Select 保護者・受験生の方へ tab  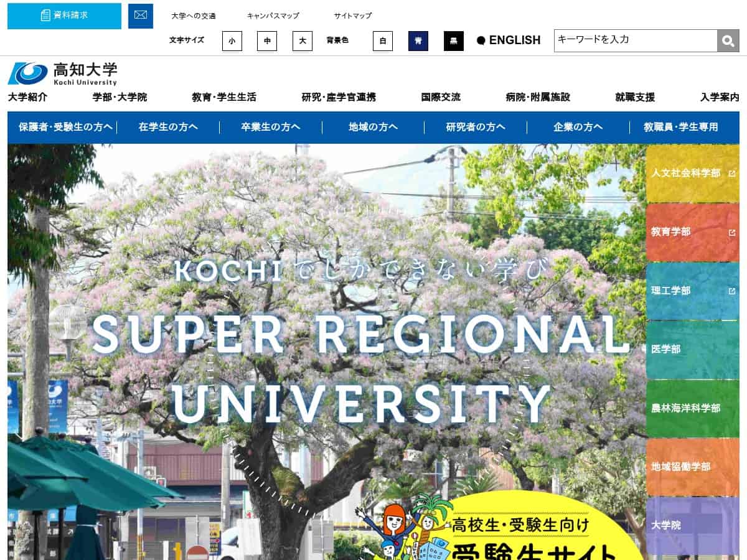(65, 127)
